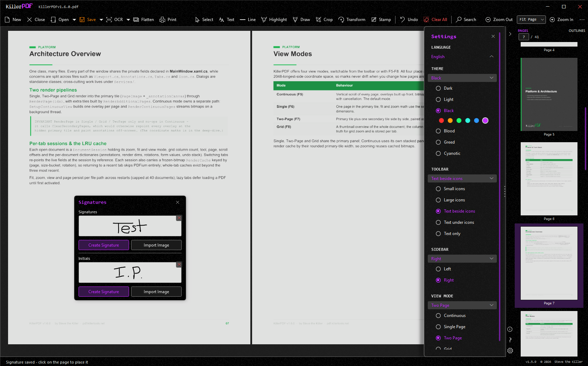Choose the Text tool
The width and height of the screenshot is (588, 366).
[x=227, y=20]
